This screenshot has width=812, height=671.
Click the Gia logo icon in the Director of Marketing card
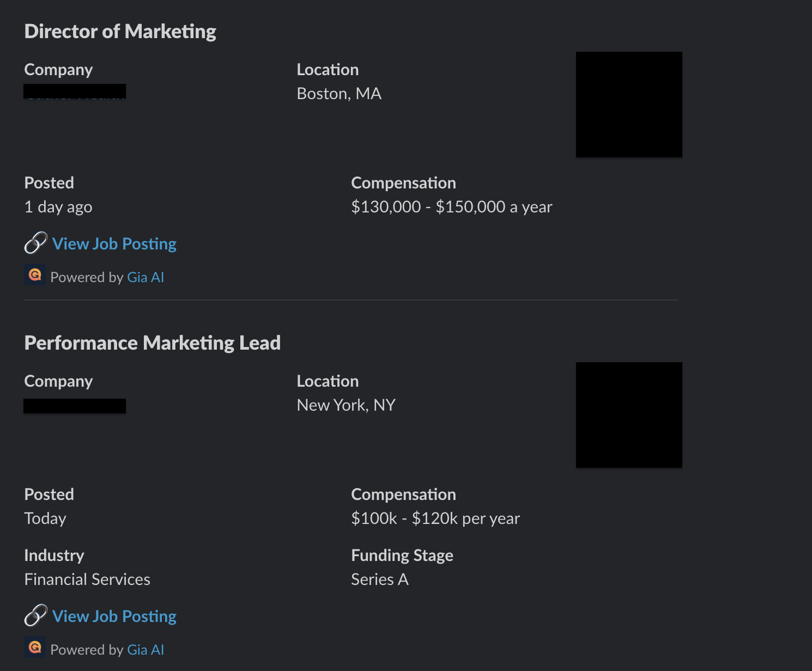[35, 275]
